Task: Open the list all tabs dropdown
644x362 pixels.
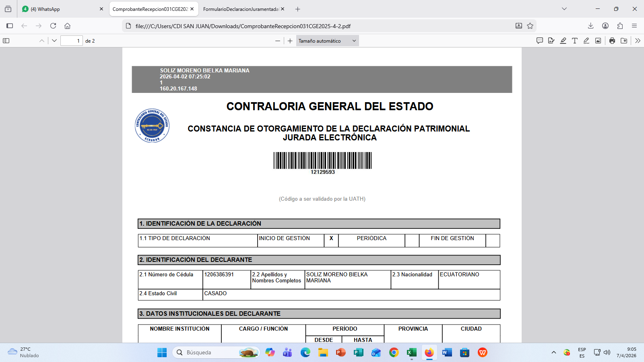Action: pyautogui.click(x=564, y=9)
